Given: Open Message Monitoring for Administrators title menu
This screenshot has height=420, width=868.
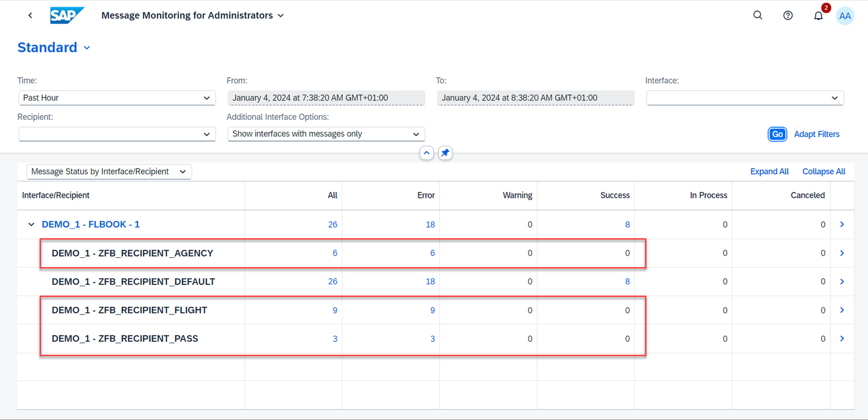Looking at the screenshot, I should [x=193, y=16].
